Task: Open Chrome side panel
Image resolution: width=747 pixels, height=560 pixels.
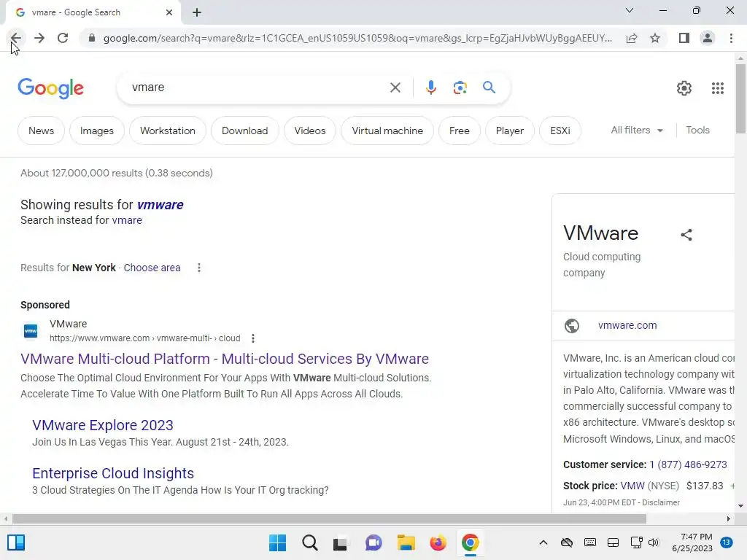Action: (684, 38)
